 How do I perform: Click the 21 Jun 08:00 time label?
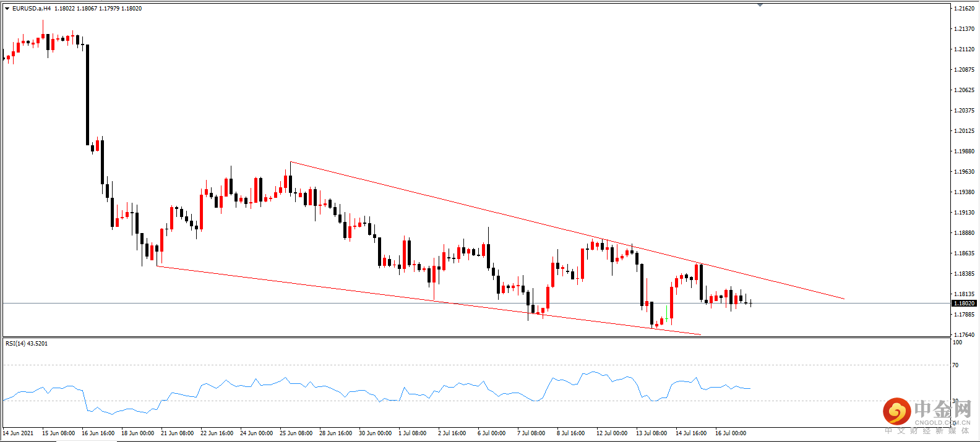coord(178,433)
